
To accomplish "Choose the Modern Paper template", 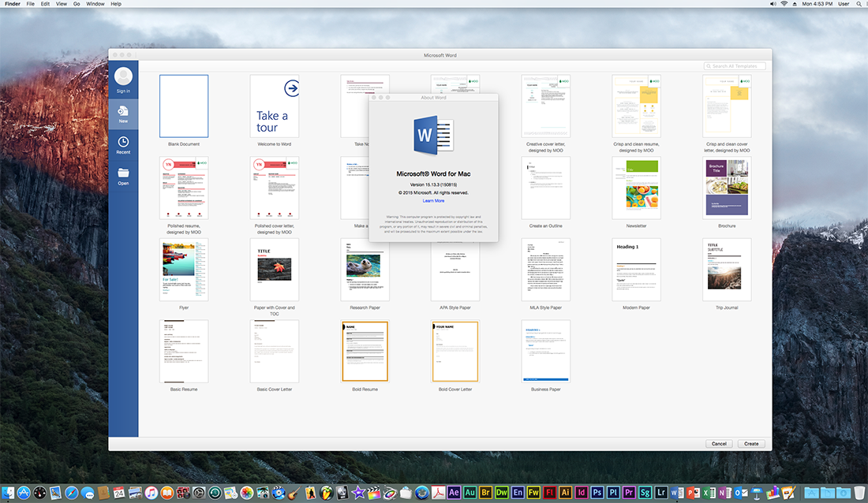I will click(636, 270).
